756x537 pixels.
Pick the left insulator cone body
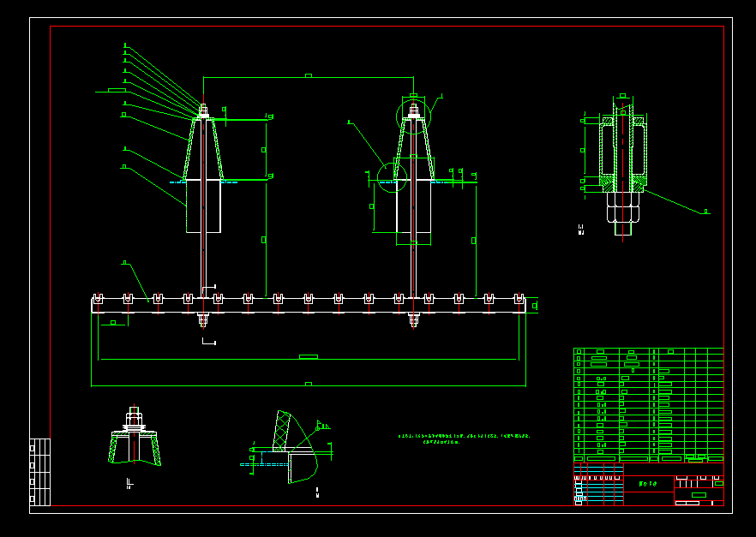203,149
